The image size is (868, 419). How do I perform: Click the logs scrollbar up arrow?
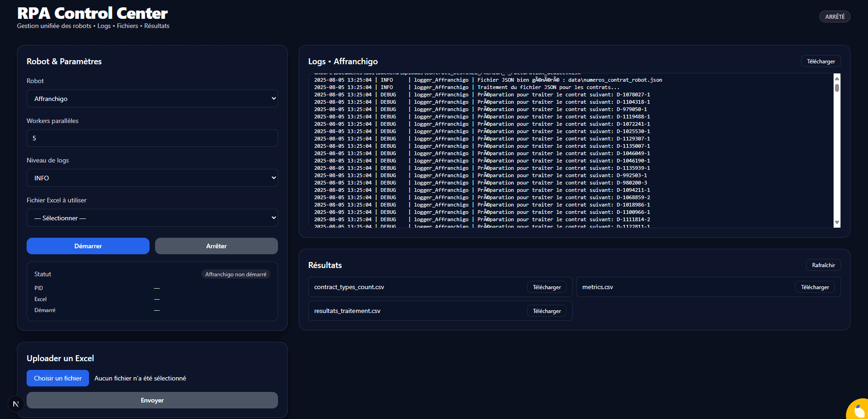click(x=837, y=78)
